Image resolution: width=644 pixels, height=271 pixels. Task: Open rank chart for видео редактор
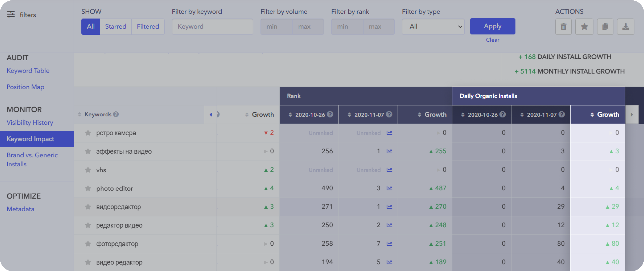coord(389,262)
